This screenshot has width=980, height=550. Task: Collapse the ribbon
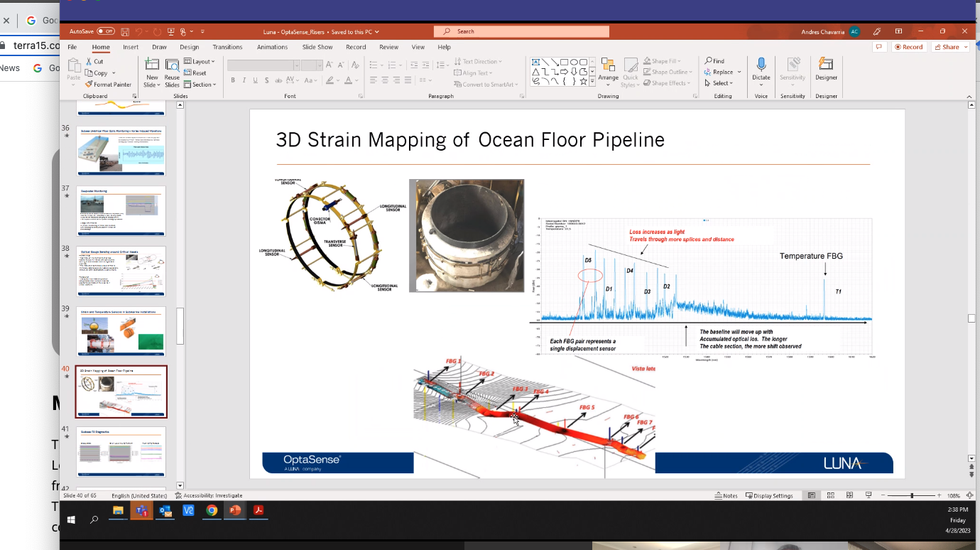pos(969,95)
